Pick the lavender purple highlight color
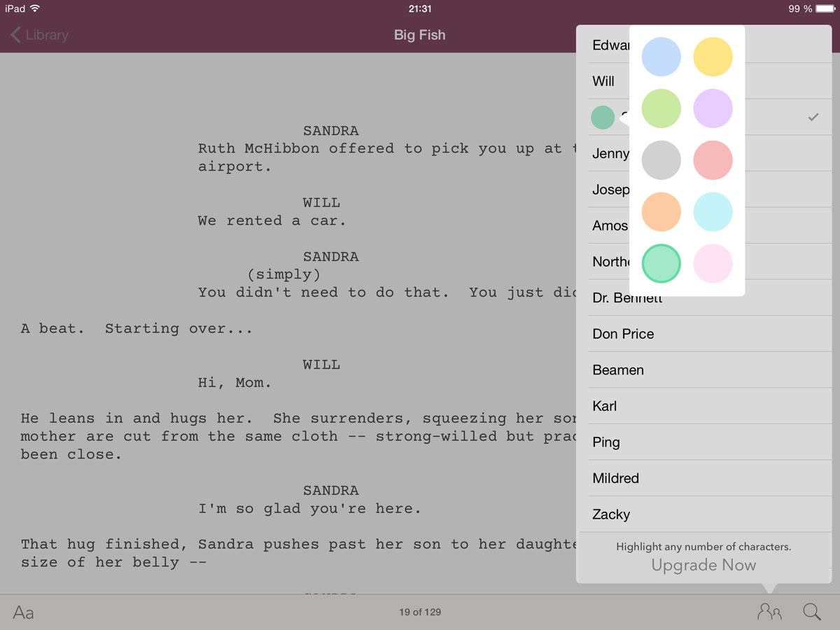The width and height of the screenshot is (840, 630). pyautogui.click(x=713, y=108)
